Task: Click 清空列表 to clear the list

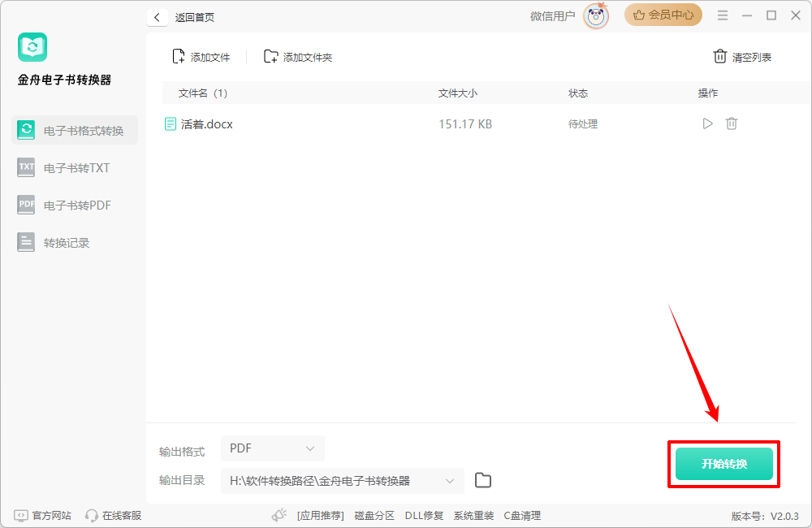Action: click(x=743, y=57)
